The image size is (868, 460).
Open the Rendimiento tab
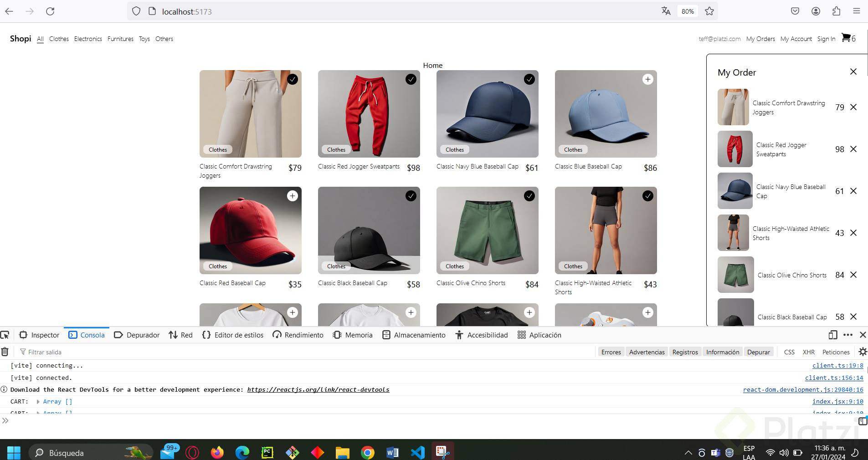[298, 335]
